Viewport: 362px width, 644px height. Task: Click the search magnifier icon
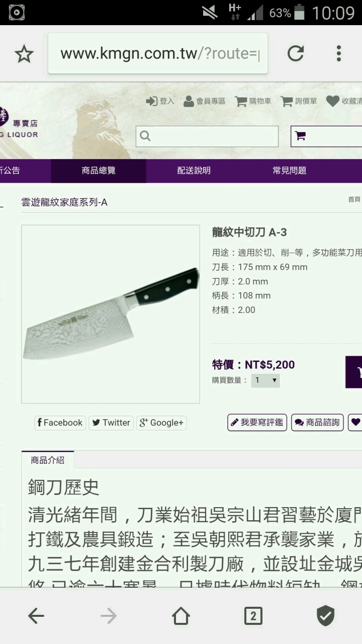[x=145, y=136]
